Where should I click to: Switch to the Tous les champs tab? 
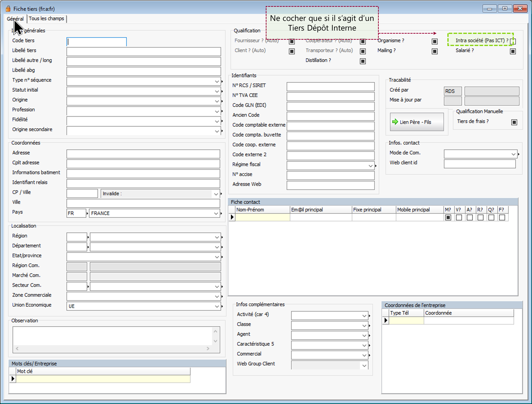coord(46,19)
